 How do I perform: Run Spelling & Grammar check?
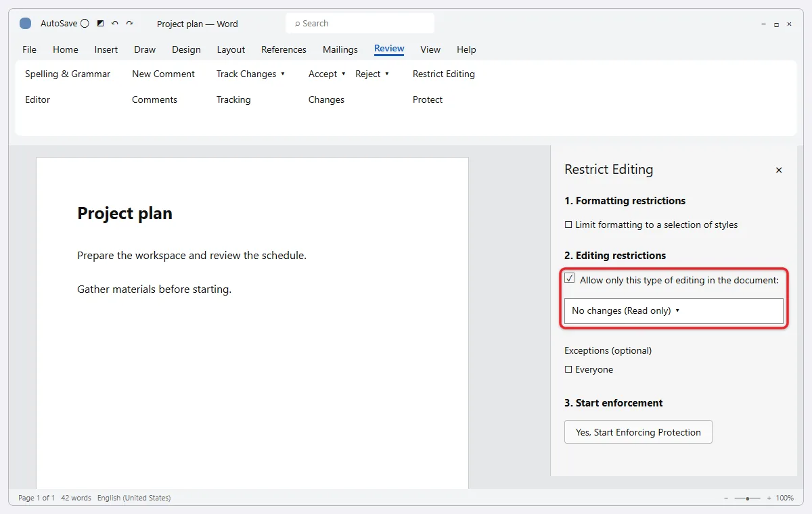click(68, 74)
